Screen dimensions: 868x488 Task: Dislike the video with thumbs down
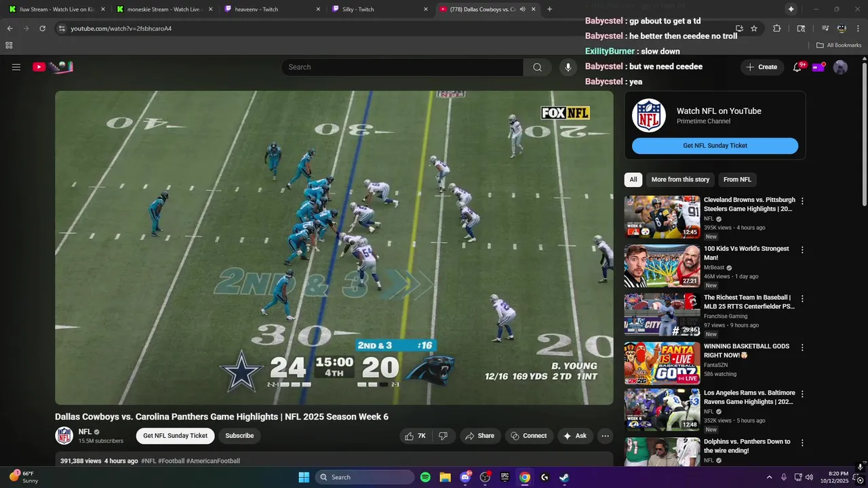[x=443, y=436]
